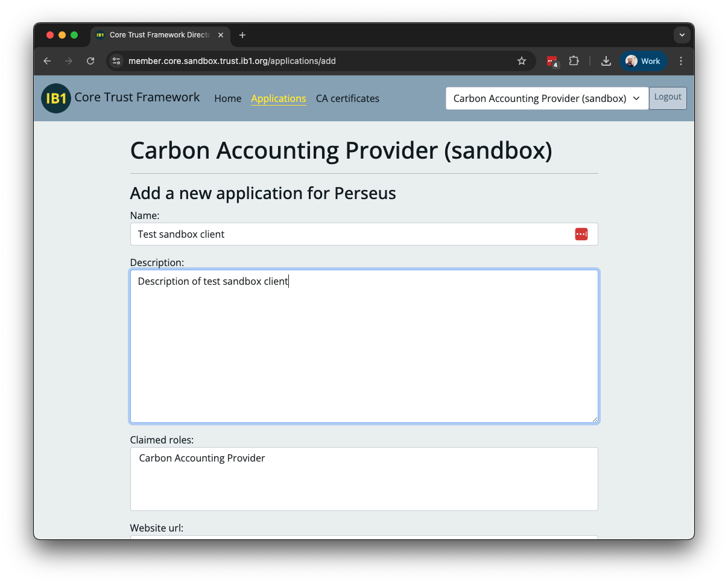Screen dimensions: 728x584
Task: Click the Carbon Accounting Provider (sandbox) heading
Action: [x=341, y=150]
